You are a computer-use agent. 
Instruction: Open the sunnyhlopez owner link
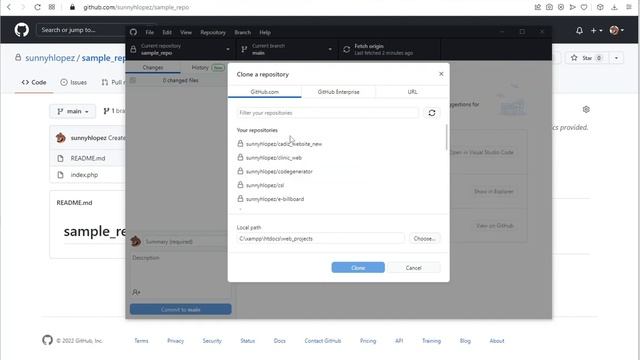(50, 58)
